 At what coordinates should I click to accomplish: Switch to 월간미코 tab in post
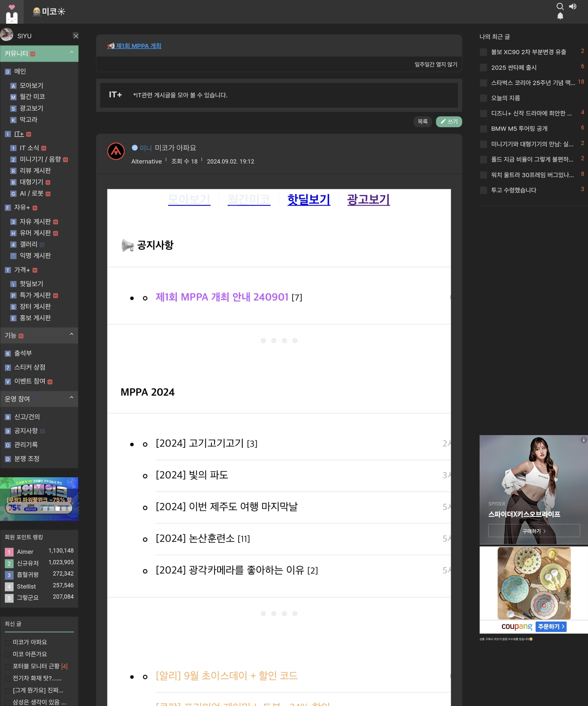249,199
